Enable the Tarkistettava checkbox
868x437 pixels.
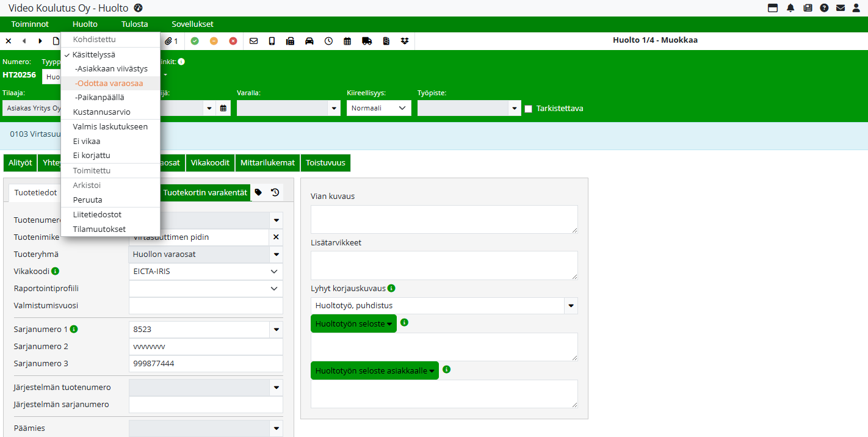point(529,109)
